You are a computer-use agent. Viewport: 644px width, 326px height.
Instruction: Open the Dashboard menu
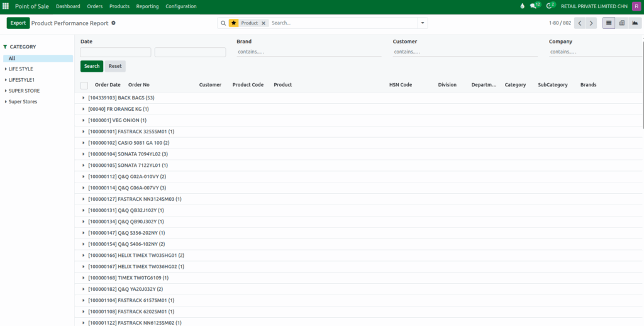point(68,6)
